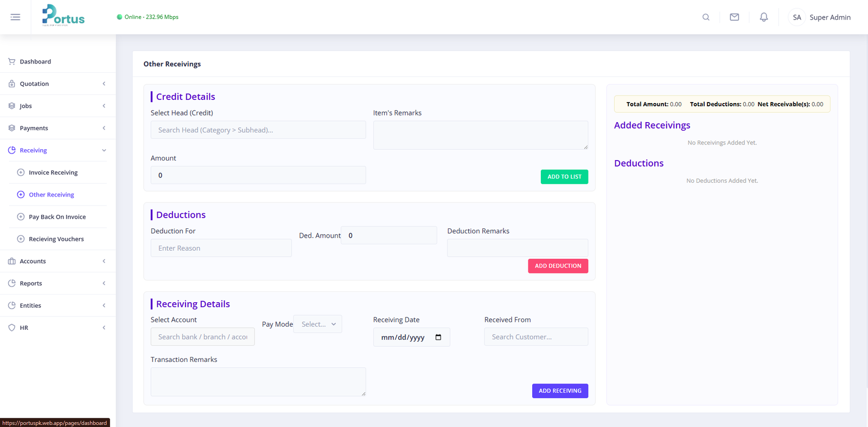Open the Pay Mode dropdown

317,324
